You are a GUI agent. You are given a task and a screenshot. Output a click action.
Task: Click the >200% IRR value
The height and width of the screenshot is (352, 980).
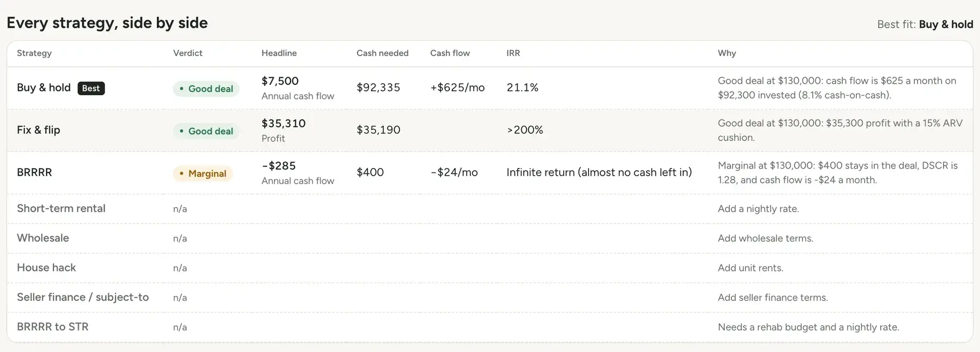point(525,130)
